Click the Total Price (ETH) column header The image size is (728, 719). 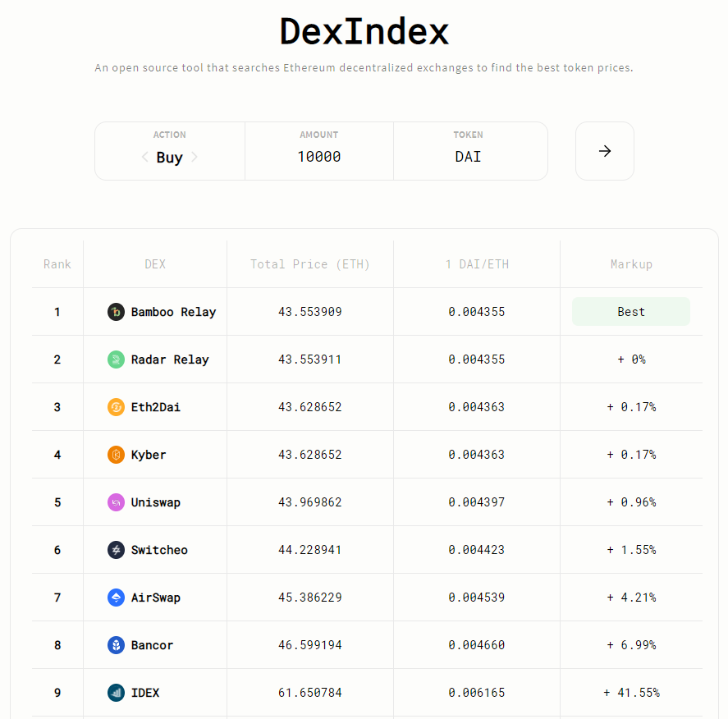tap(309, 264)
